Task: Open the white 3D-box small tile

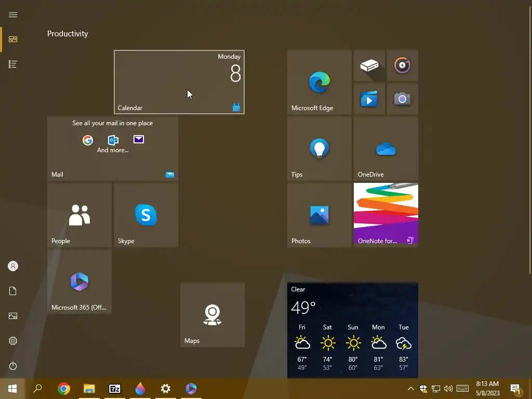Action: [369, 65]
